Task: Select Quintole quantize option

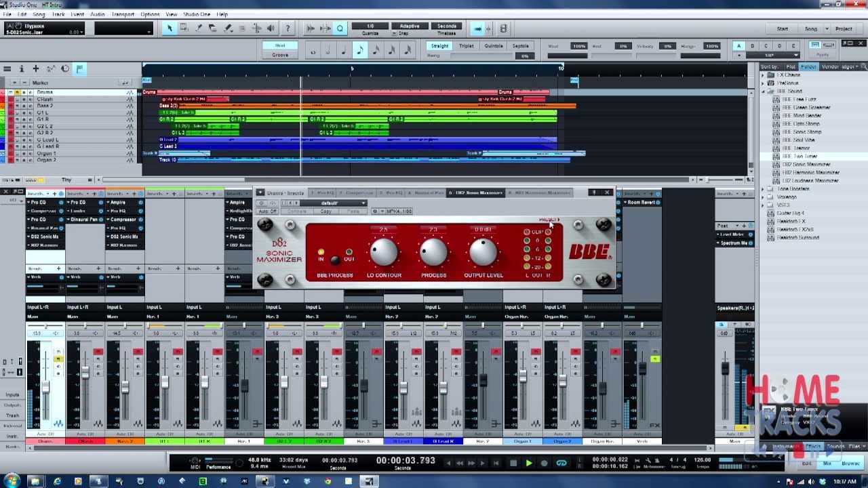Action: click(494, 46)
